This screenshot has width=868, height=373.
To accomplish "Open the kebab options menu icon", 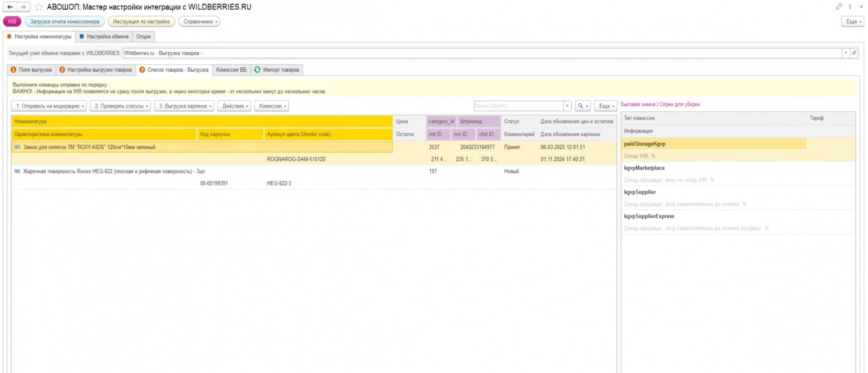I will [850, 7].
